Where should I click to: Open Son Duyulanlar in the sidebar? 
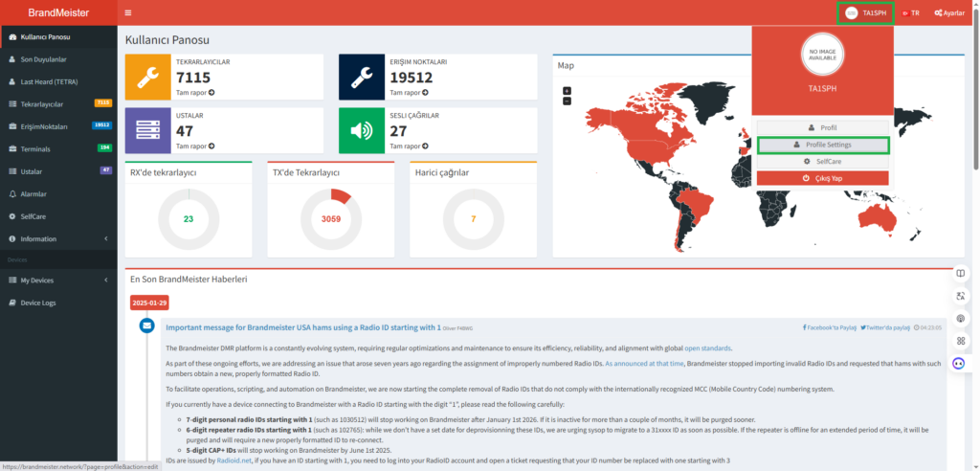coord(58,59)
